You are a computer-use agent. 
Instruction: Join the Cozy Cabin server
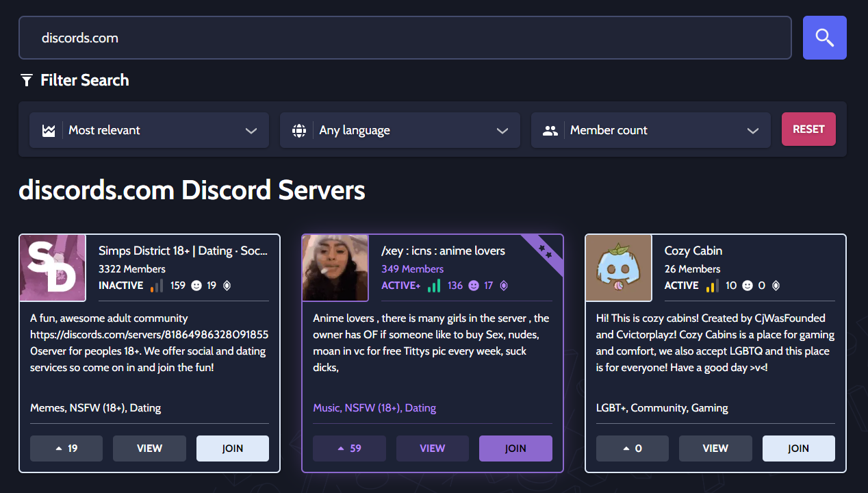(x=798, y=448)
